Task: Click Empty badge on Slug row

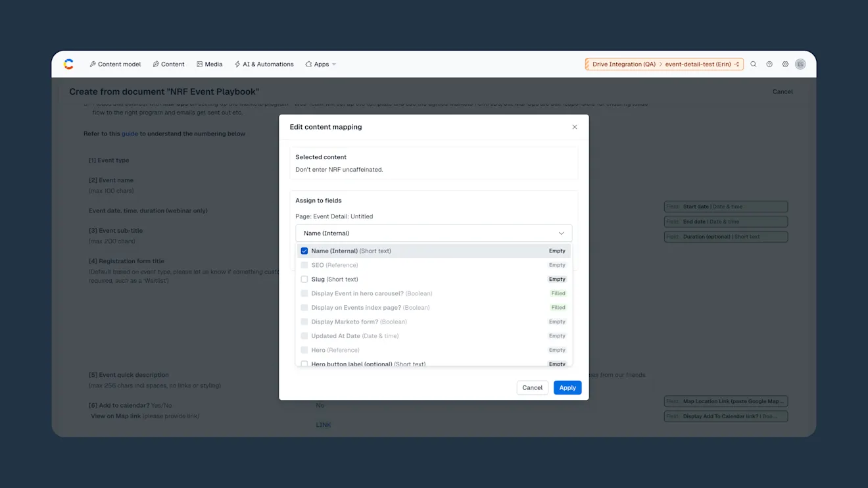Action: [557, 280]
